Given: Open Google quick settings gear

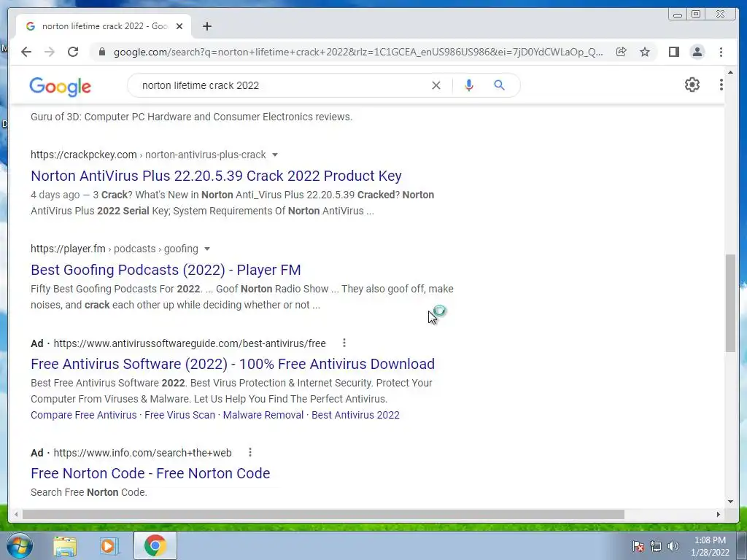Looking at the screenshot, I should point(692,85).
